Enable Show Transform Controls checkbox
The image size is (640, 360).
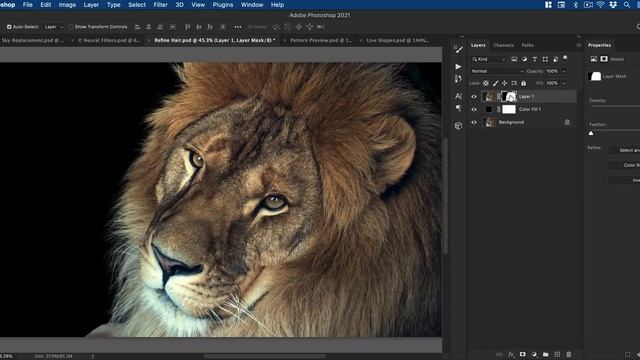pos(71,27)
